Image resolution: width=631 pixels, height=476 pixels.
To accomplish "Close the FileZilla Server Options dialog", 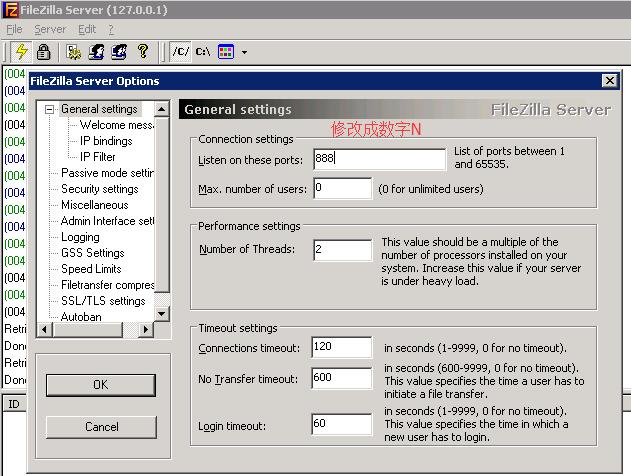I will click(x=610, y=81).
